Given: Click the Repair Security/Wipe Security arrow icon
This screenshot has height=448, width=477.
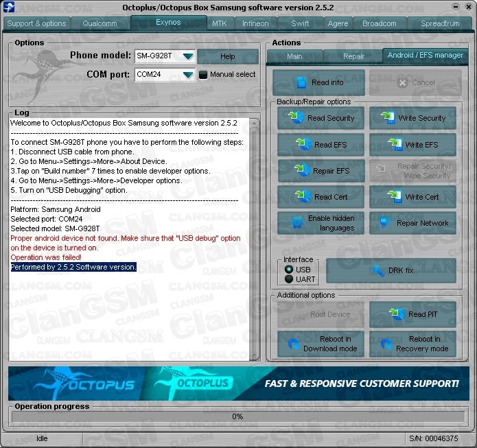Looking at the screenshot, I should pos(381,168).
